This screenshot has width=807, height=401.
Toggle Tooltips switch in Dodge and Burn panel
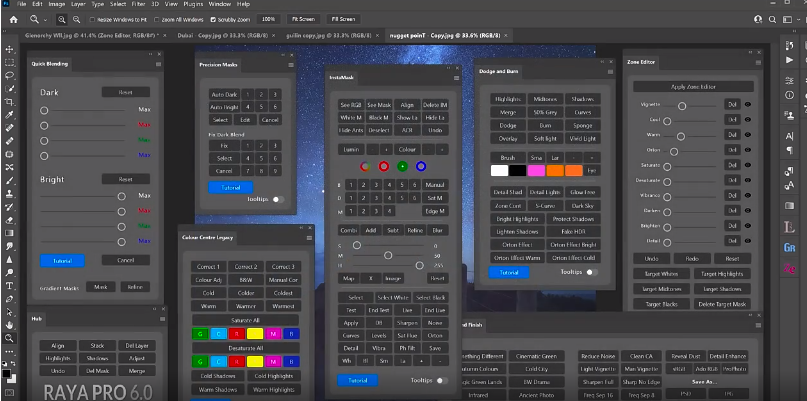593,272
